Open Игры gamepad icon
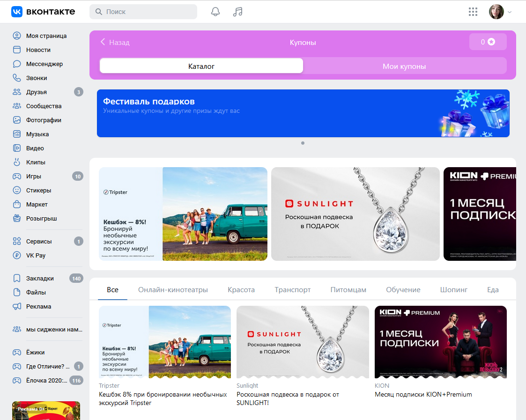The image size is (526, 420). [x=17, y=176]
